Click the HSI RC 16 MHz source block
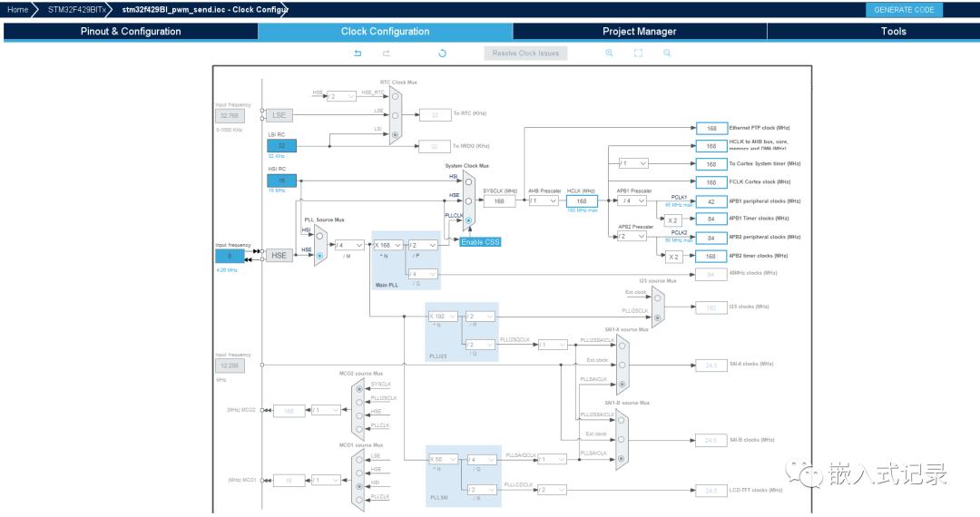Viewport: 980px width, 517px height. (281, 180)
